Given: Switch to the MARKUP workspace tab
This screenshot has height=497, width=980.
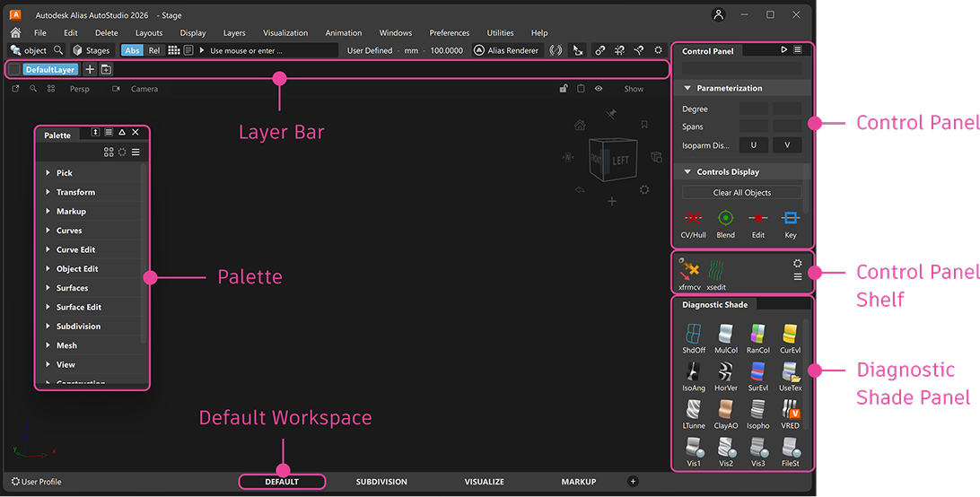Looking at the screenshot, I should (x=579, y=482).
